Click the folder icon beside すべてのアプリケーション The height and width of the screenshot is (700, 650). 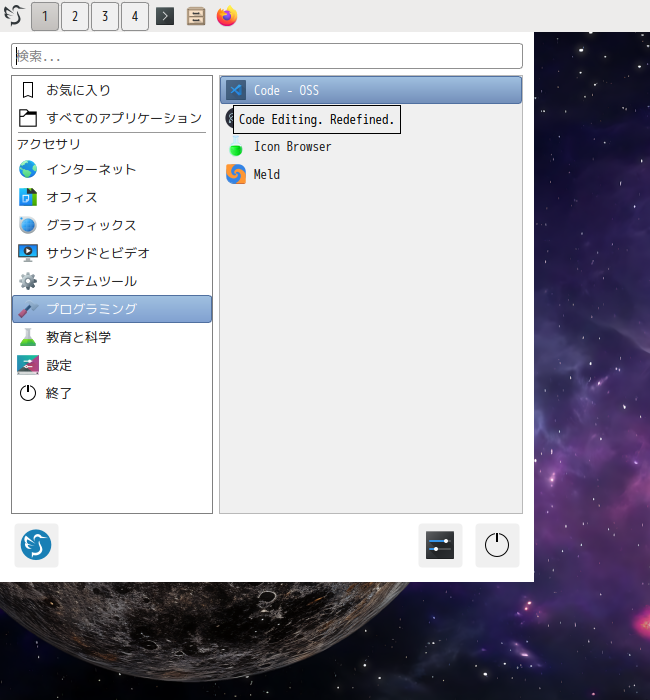[x=28, y=118]
